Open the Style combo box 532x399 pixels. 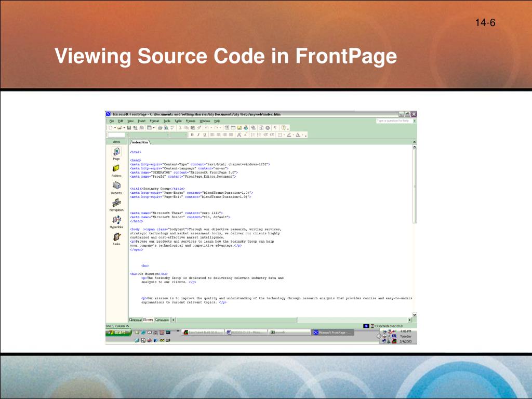(x=118, y=135)
